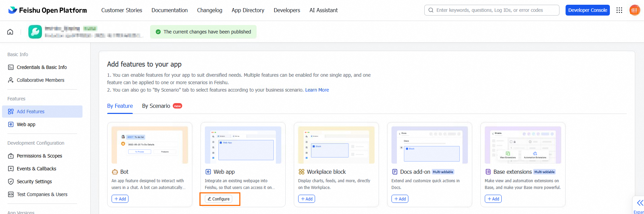This screenshot has height=214, width=644.
Task: Open Developers menu
Action: [x=287, y=10]
